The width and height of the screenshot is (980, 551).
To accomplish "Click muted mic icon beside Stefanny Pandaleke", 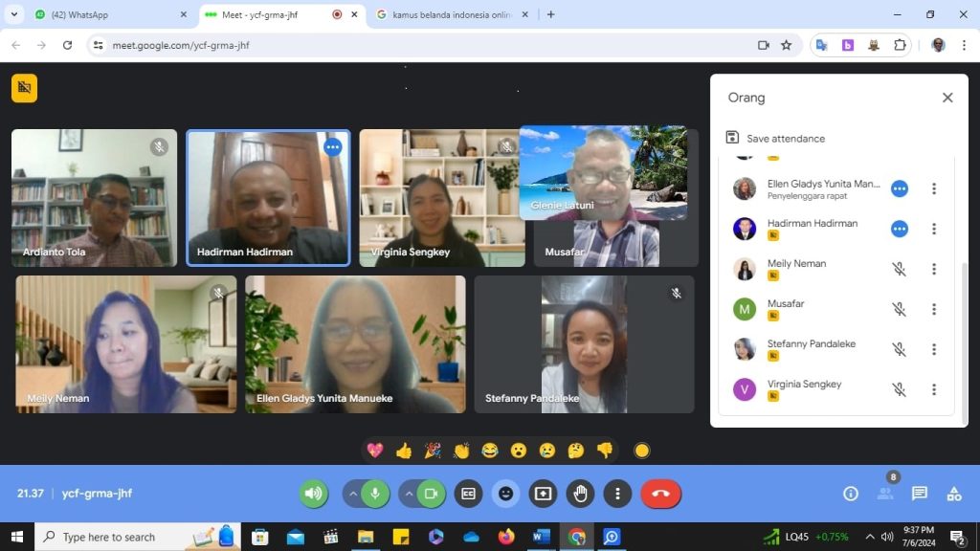I will pyautogui.click(x=899, y=349).
